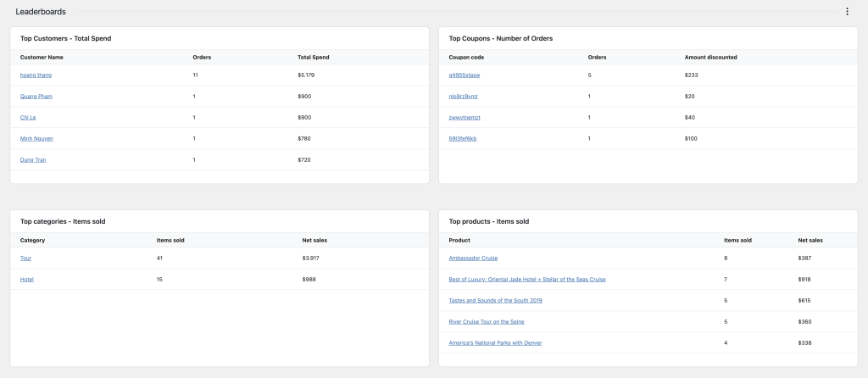View coupon 59l3fef6kb details

[x=463, y=138]
